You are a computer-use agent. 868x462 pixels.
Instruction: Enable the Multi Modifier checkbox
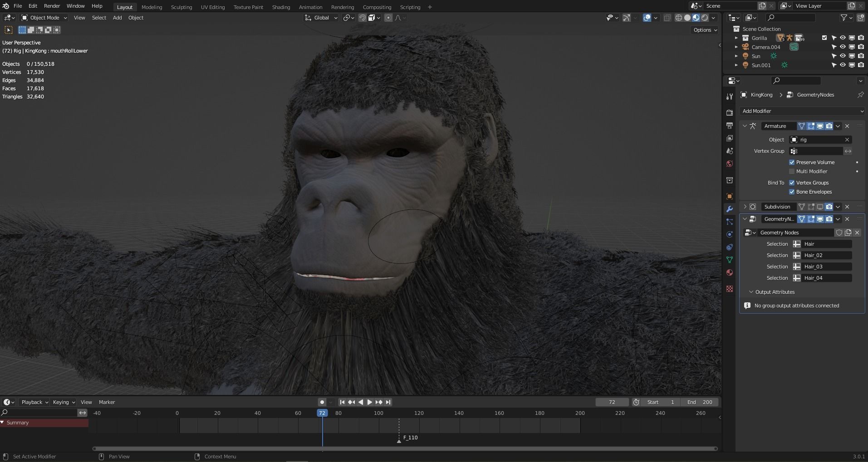click(x=792, y=171)
